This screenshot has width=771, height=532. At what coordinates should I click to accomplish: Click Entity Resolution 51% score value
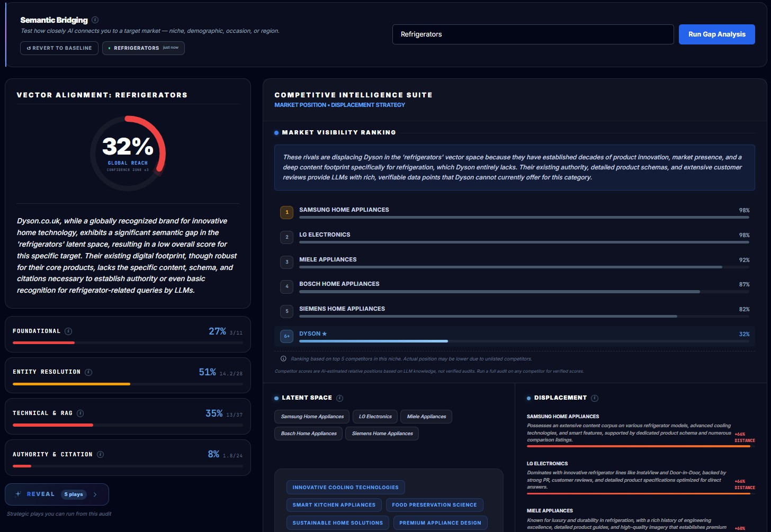(208, 372)
